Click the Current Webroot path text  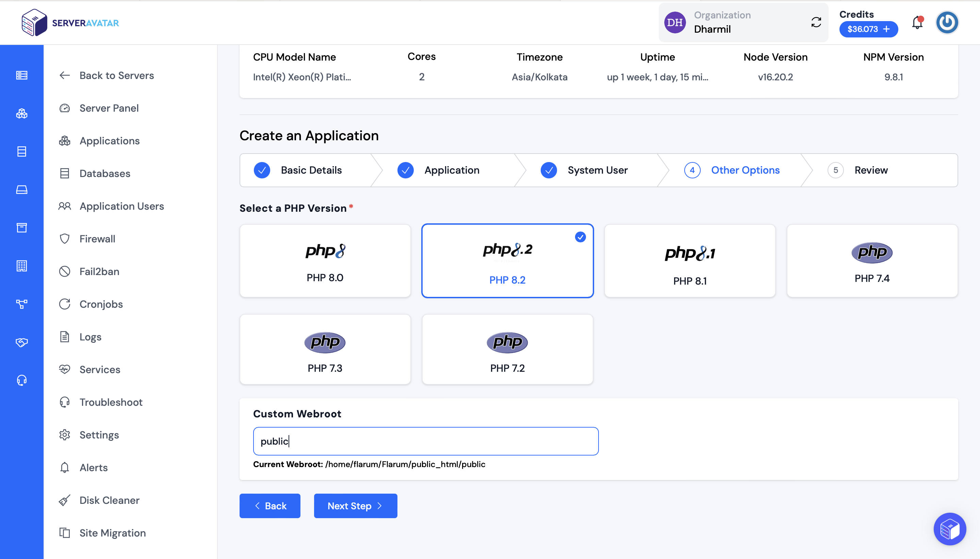tap(405, 464)
